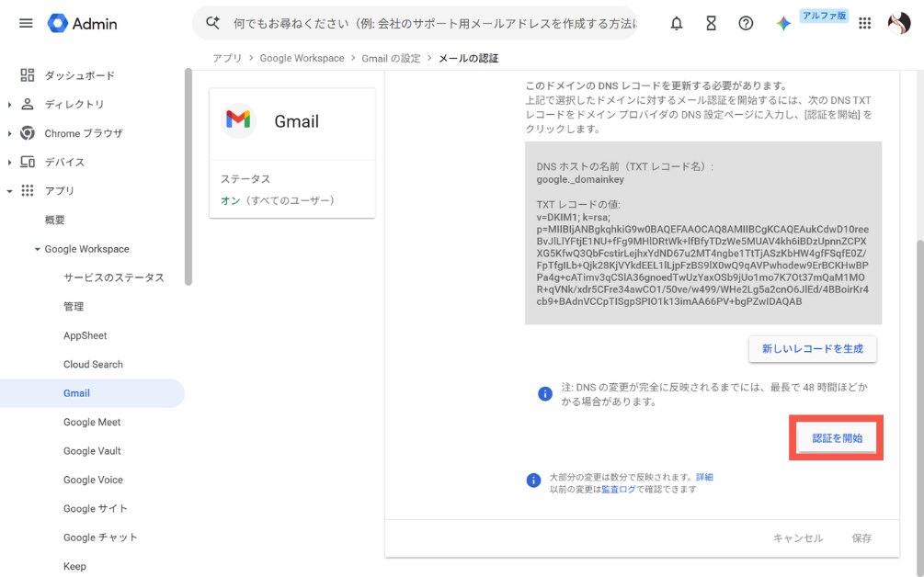Open サービスのステータス in the sidebar

click(114, 277)
